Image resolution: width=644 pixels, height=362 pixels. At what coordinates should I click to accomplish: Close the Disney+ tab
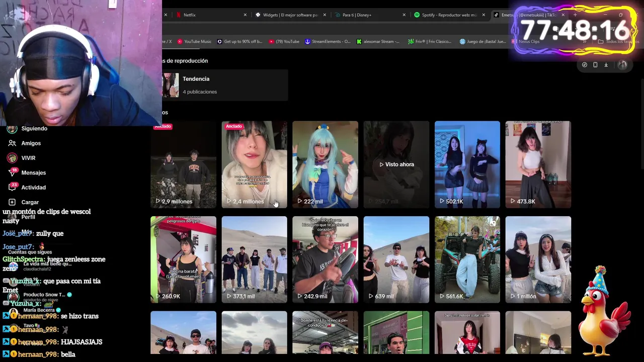(404, 15)
